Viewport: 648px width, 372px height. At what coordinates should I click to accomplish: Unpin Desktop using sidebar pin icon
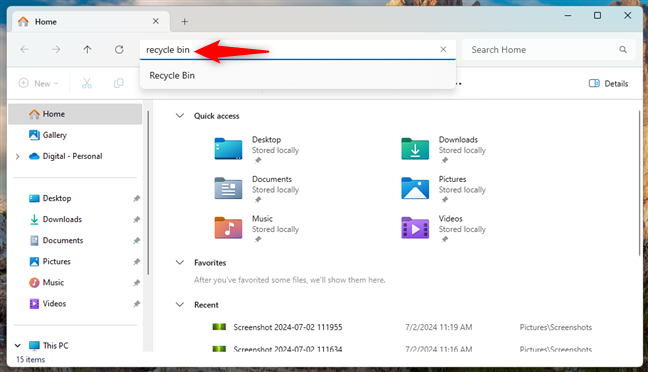(x=136, y=199)
